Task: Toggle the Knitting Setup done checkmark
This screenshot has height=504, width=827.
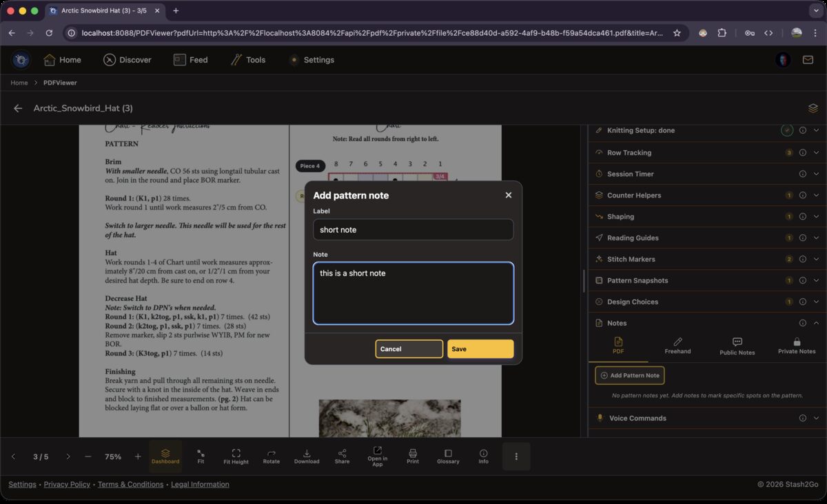Action: [788, 129]
